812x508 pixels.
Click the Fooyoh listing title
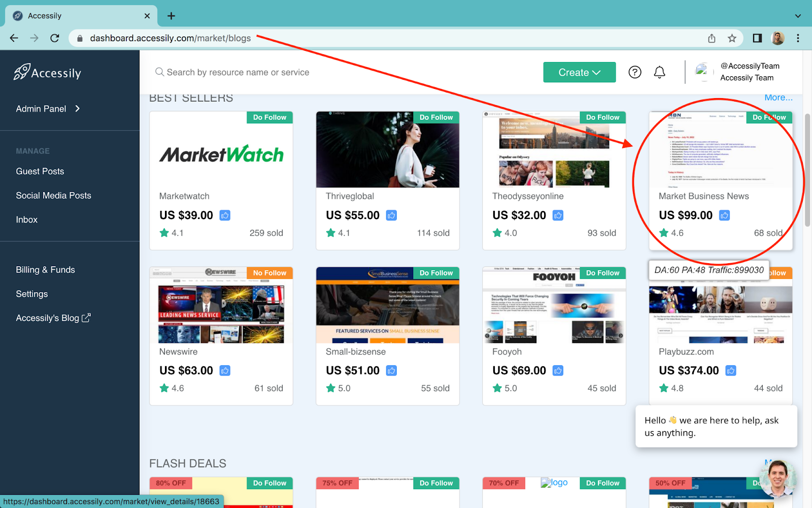coord(506,352)
